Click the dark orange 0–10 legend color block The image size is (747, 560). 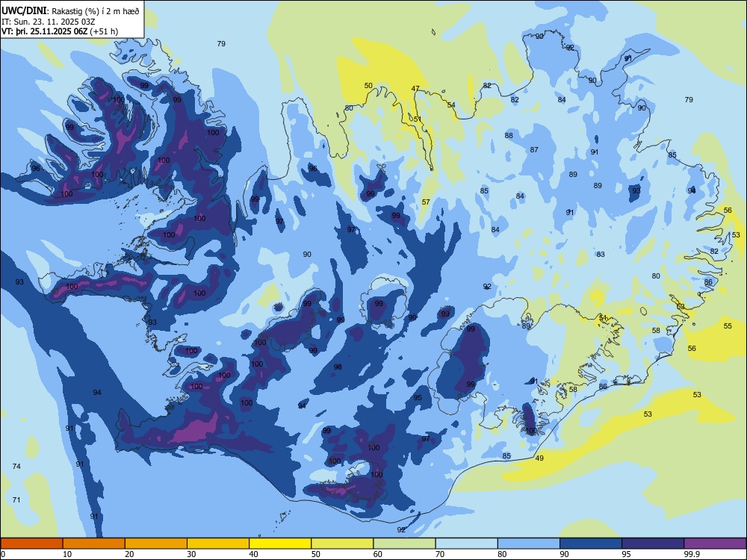[x=31, y=544]
